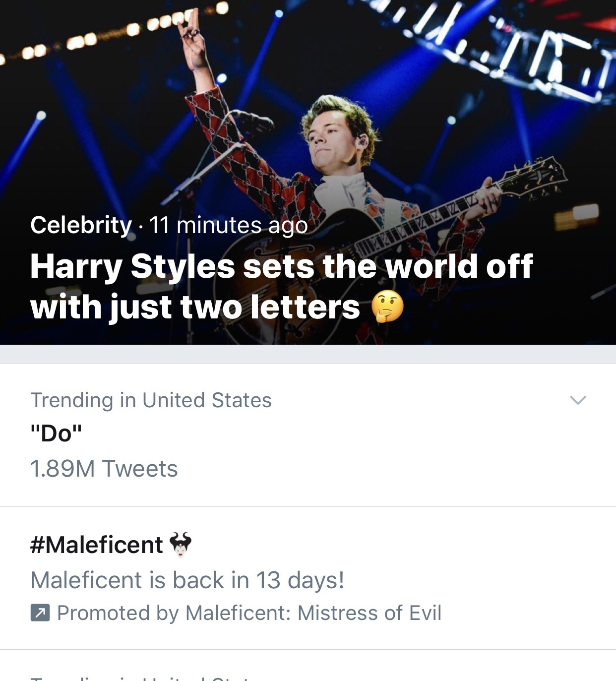The height and width of the screenshot is (681, 616).
Task: Click the Maleficent horned emoji icon
Action: coord(181,544)
